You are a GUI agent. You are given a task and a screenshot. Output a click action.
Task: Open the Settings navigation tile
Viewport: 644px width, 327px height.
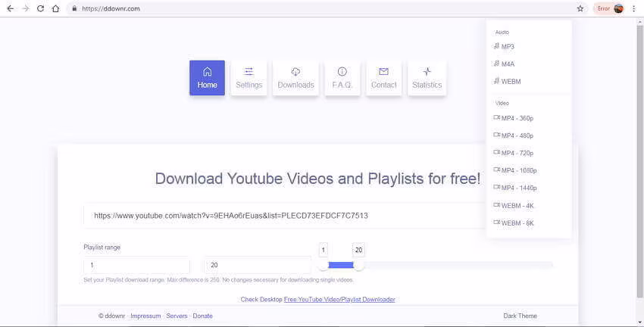click(x=249, y=78)
